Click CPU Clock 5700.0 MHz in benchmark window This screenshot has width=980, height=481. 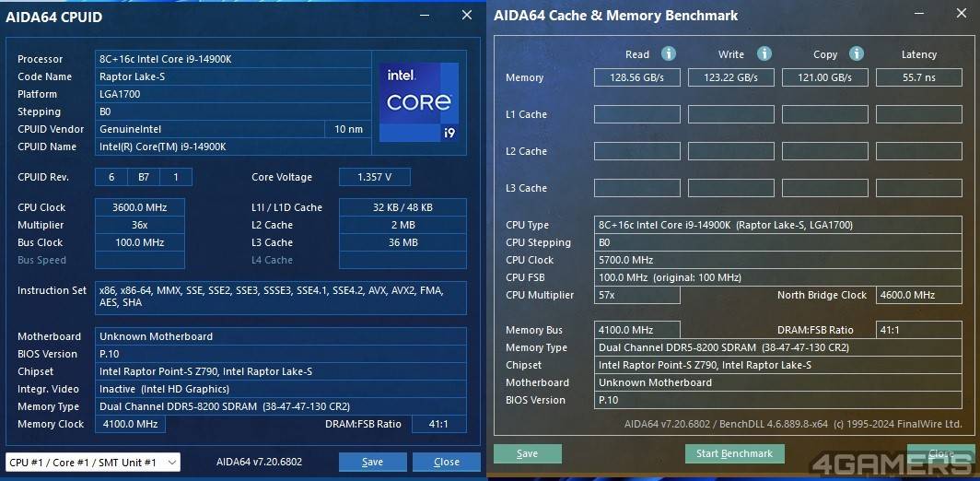(777, 260)
